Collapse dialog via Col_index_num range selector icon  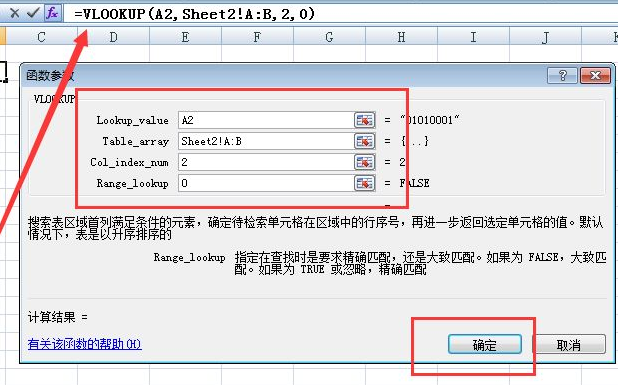click(365, 162)
